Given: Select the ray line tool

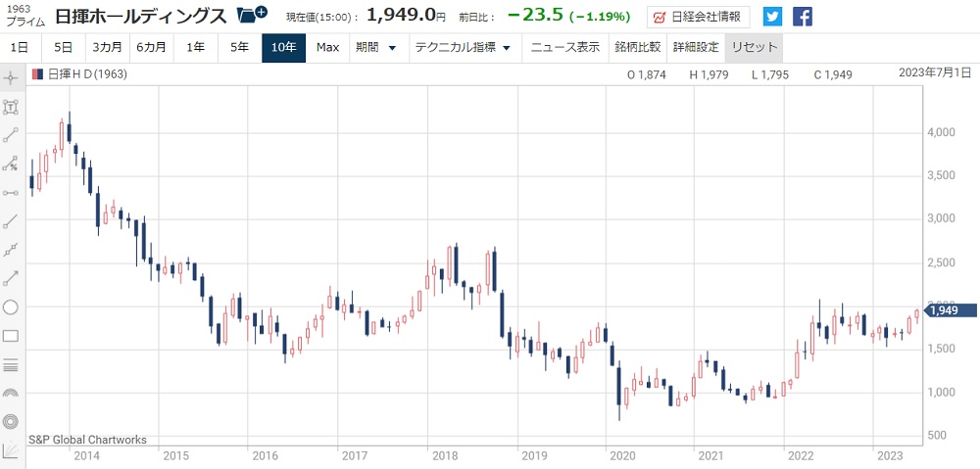Looking at the screenshot, I should [x=11, y=221].
